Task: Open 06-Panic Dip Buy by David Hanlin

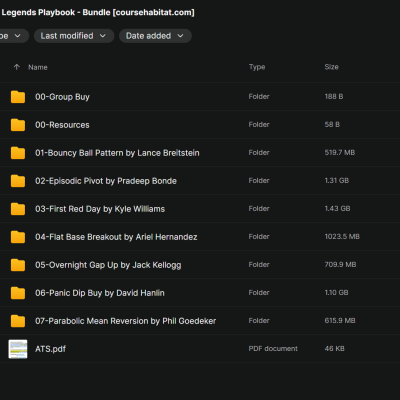Action: pyautogui.click(x=100, y=293)
